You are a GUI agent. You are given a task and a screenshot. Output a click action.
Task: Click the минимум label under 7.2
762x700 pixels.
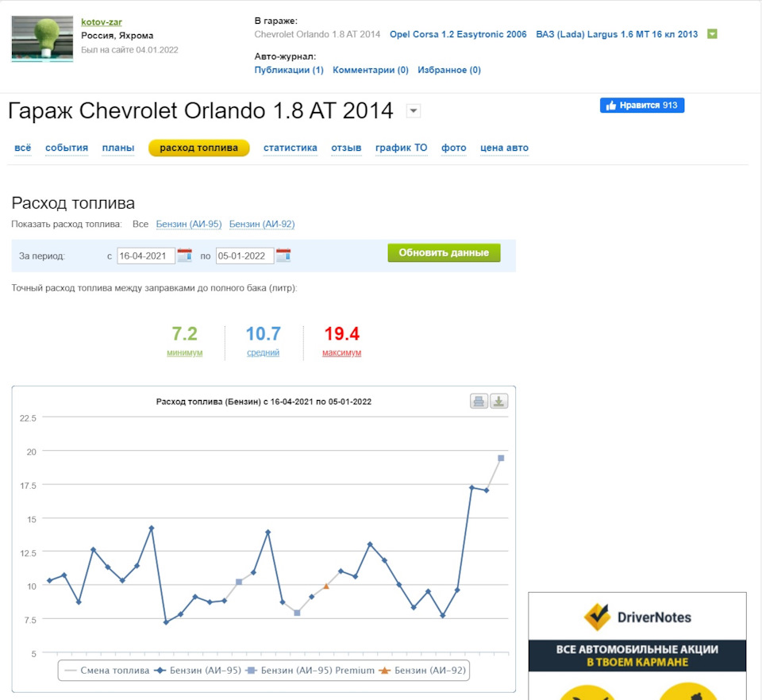click(185, 352)
